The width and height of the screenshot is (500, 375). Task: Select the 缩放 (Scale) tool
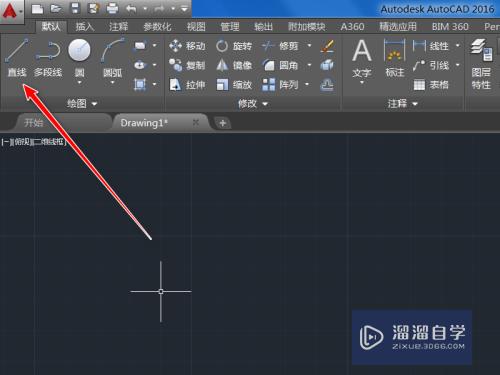(234, 85)
